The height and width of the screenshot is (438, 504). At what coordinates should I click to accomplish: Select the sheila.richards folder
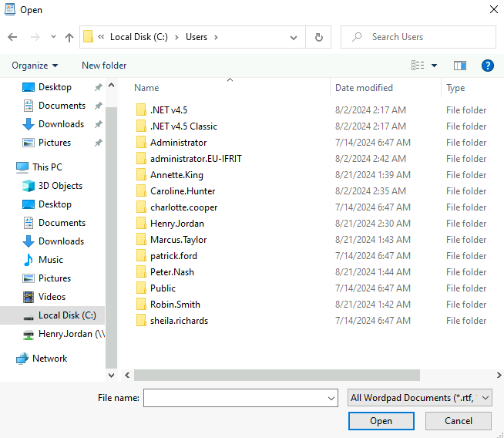click(179, 321)
